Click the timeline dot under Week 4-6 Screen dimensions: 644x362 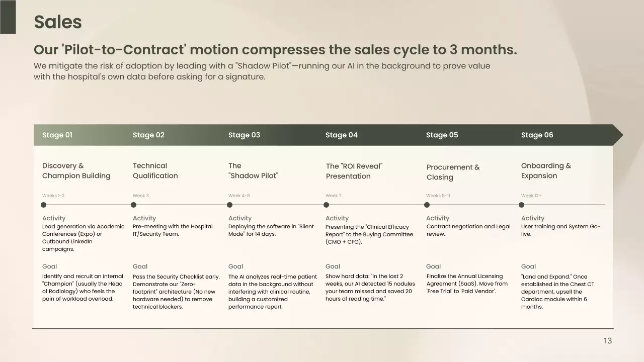pos(229,205)
